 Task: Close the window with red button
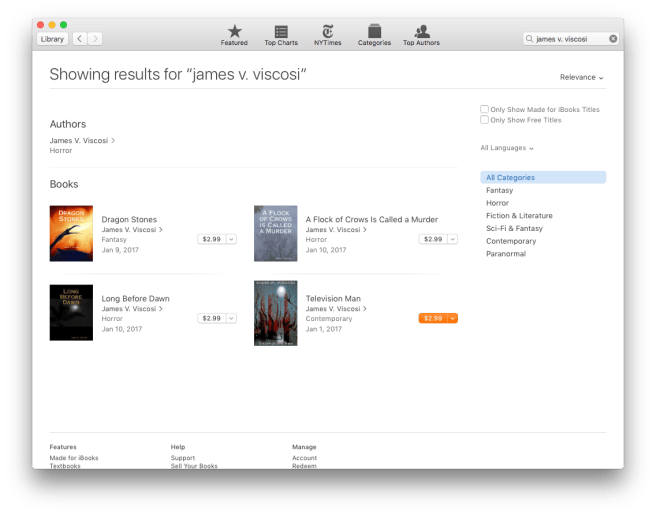(x=41, y=25)
